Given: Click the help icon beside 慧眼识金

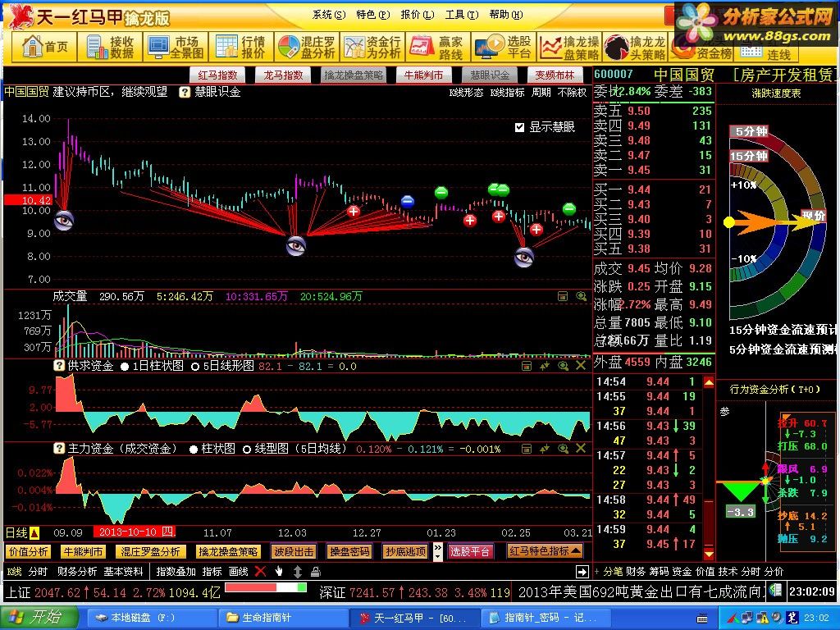Looking at the screenshot, I should [x=185, y=92].
